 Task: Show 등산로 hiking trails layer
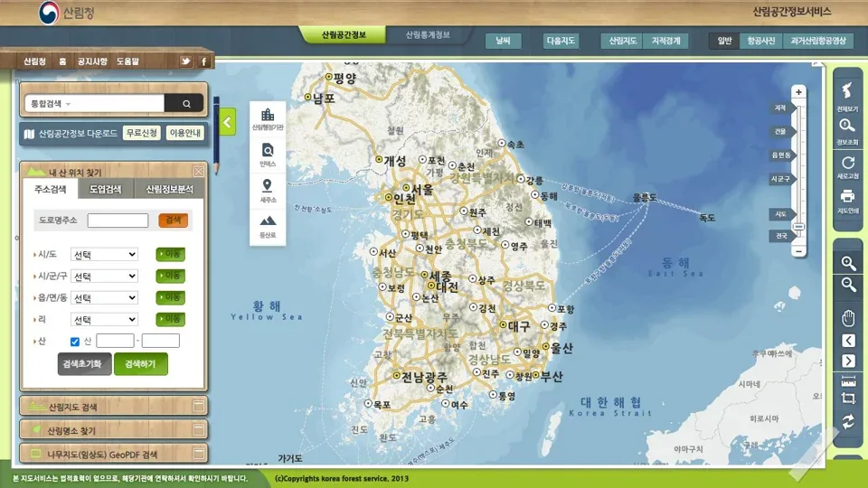(x=268, y=226)
